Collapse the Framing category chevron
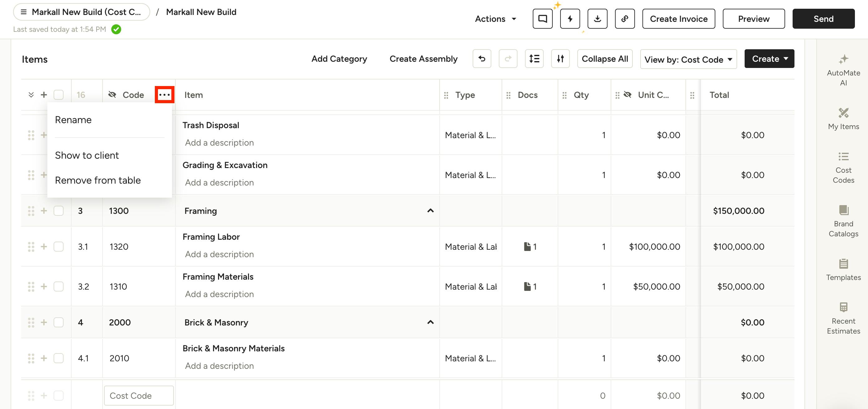 [430, 211]
